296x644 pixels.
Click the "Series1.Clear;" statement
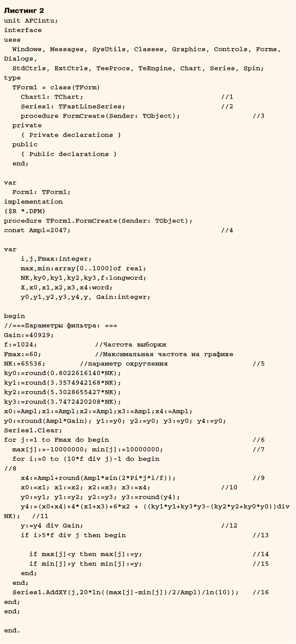coord(33,430)
